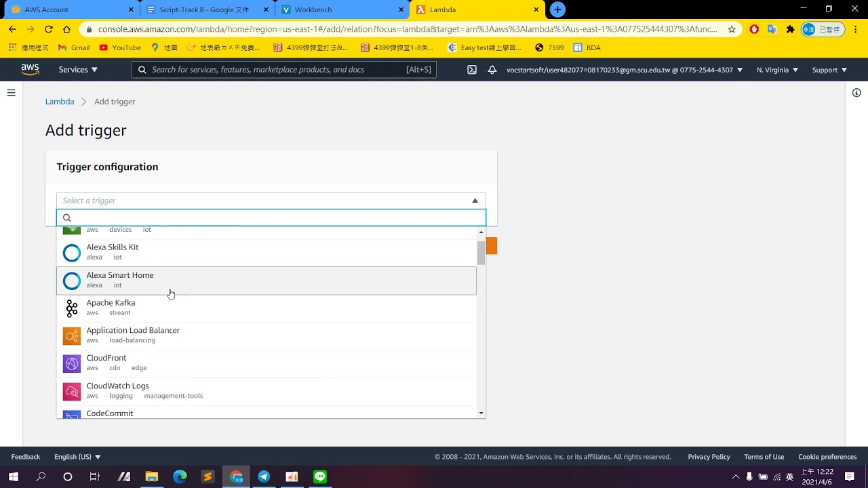Viewport: 868px width, 488px height.
Task: Select the Alexa Smart Home icon
Action: tap(72, 281)
